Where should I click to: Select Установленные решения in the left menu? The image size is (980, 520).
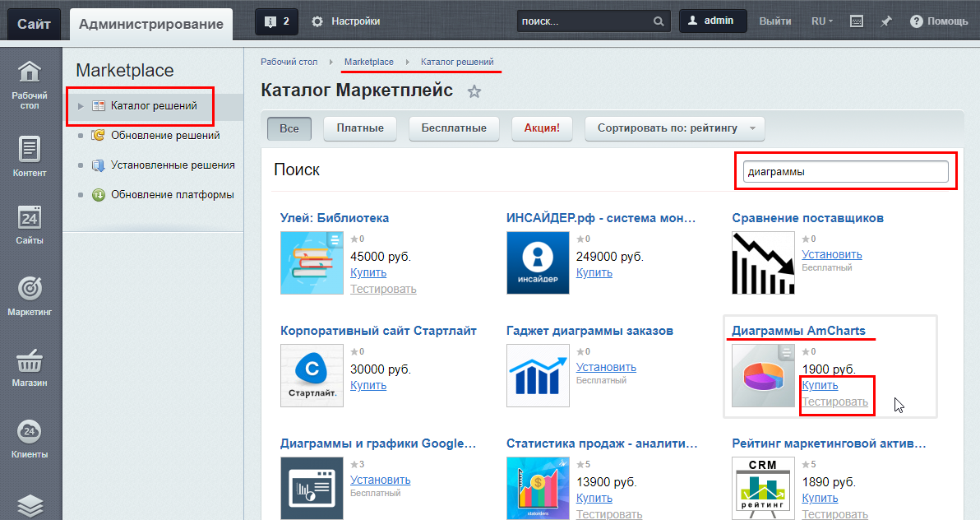(x=173, y=165)
